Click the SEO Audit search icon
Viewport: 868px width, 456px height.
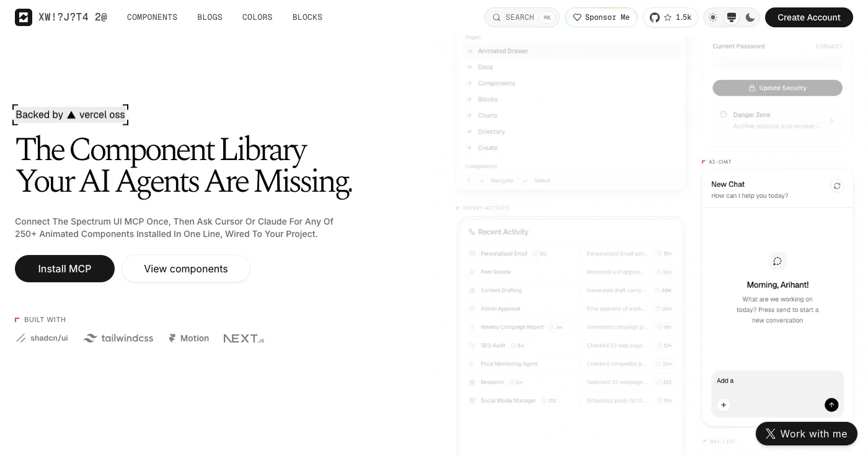[x=472, y=346]
